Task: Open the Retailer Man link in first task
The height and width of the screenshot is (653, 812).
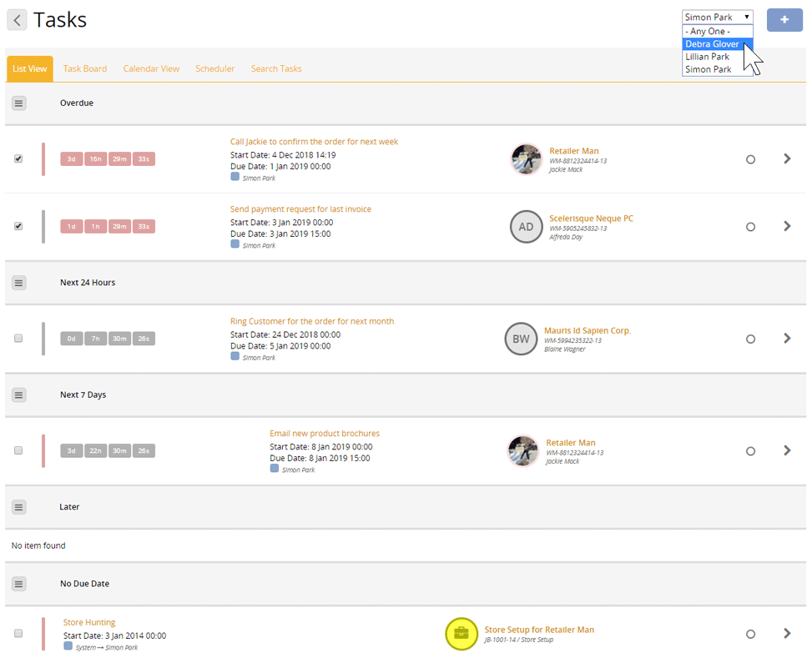Action: (574, 151)
